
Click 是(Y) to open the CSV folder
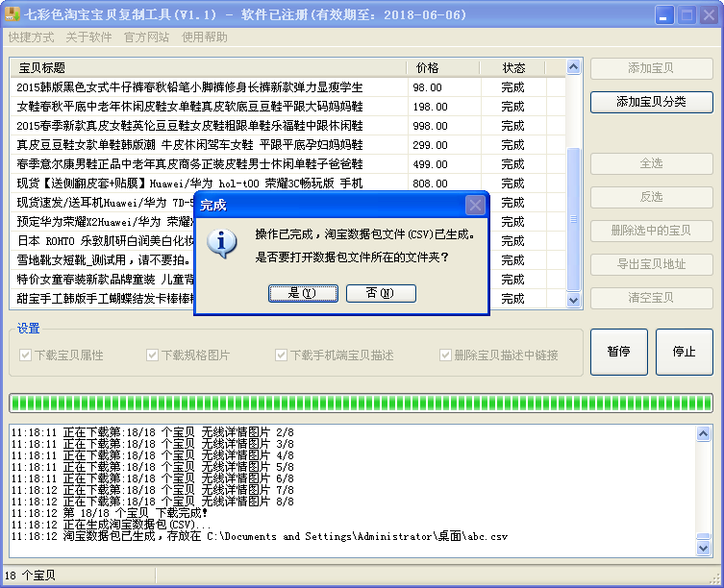303,294
